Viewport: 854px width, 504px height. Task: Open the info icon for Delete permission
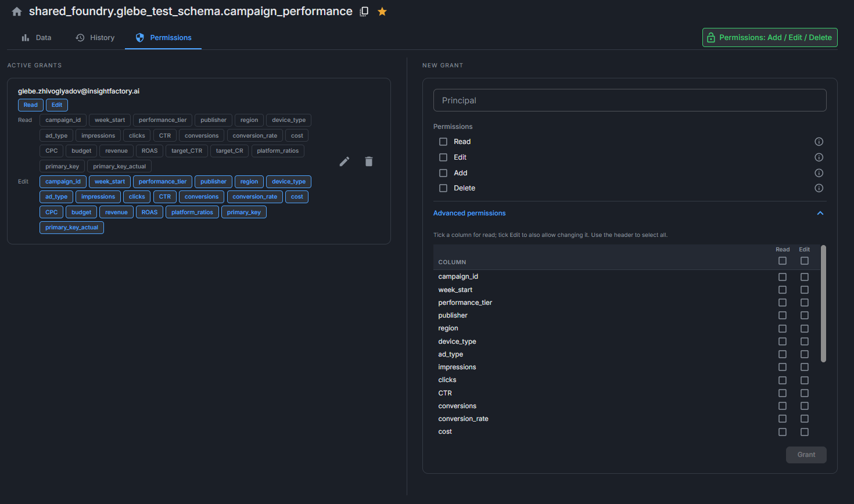pyautogui.click(x=819, y=188)
